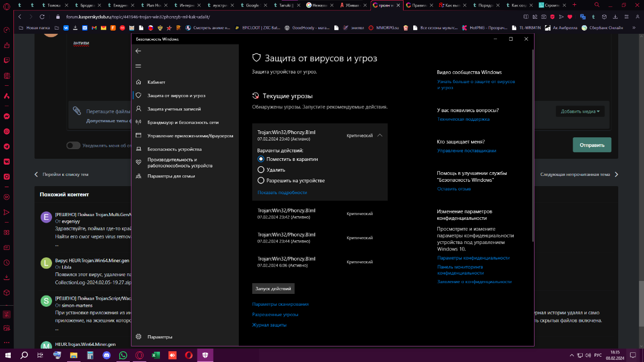Open Параметры для семьи section
The image size is (644, 362).
[x=171, y=176]
